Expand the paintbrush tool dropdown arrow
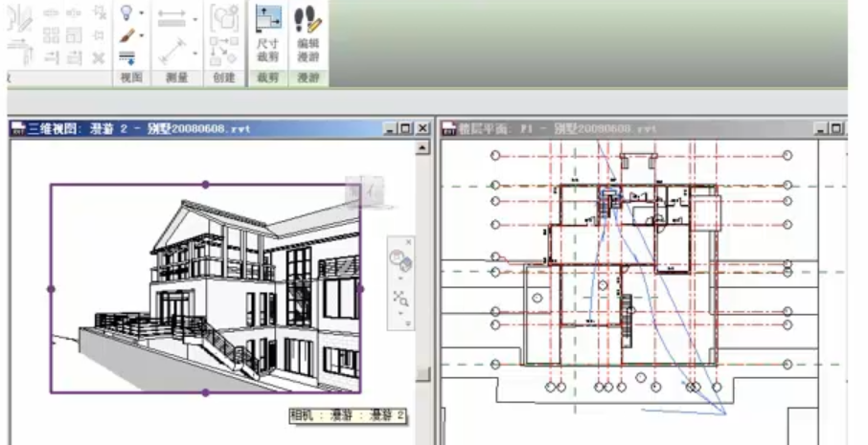The width and height of the screenshot is (868, 445). [x=142, y=36]
